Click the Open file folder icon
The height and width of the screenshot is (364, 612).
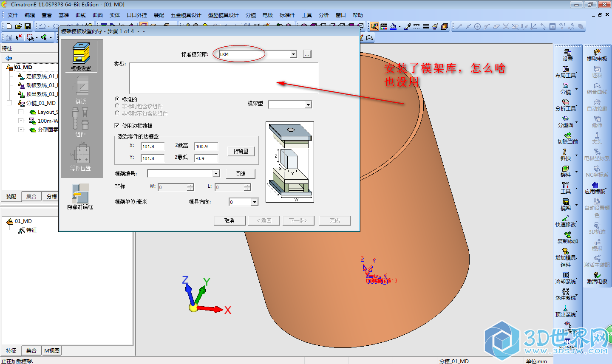click(x=18, y=26)
